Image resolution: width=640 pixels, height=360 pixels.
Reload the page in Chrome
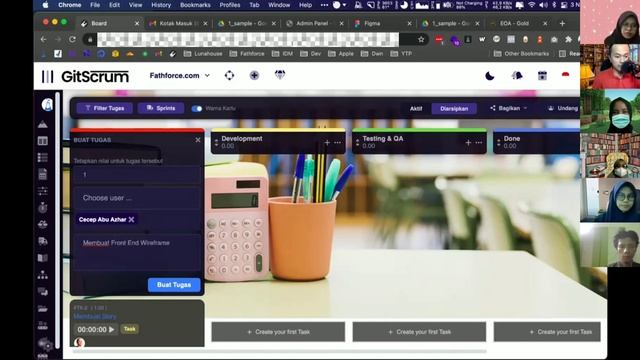tap(72, 40)
